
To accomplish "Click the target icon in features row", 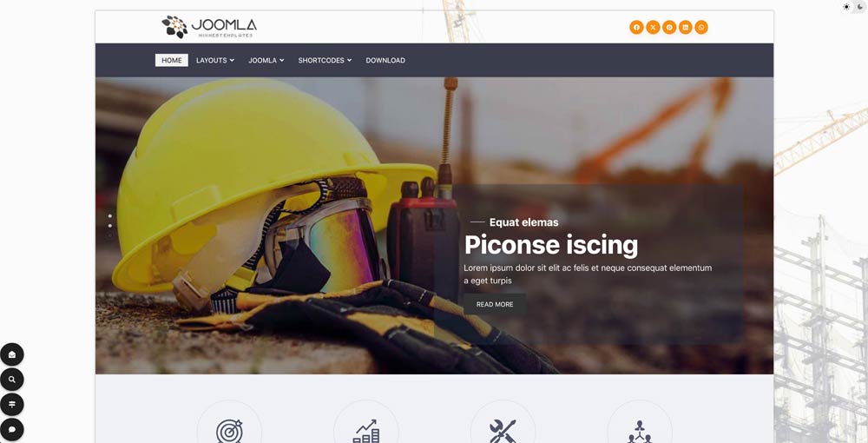I will (x=229, y=432).
